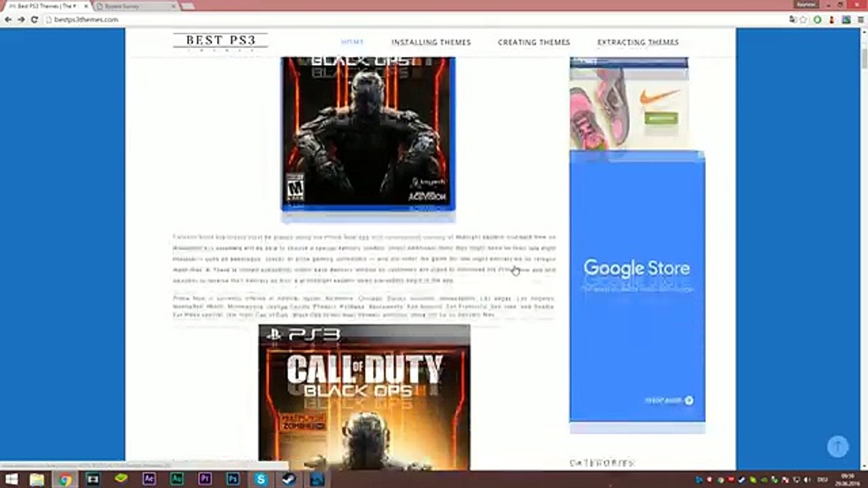
Task: Open a new tab with the new-tab button
Action: (x=188, y=6)
